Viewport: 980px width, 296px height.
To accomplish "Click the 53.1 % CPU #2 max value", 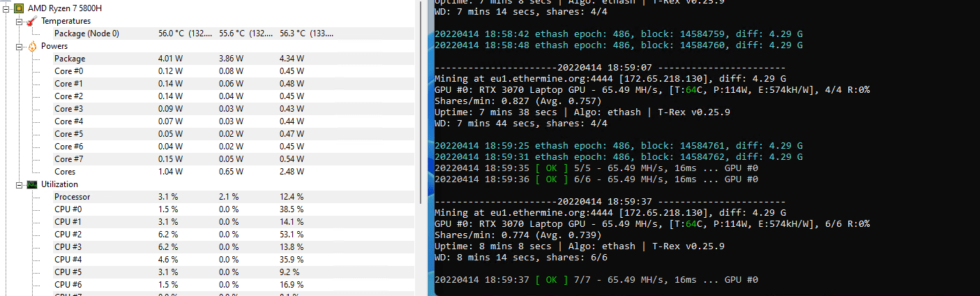I will [292, 235].
